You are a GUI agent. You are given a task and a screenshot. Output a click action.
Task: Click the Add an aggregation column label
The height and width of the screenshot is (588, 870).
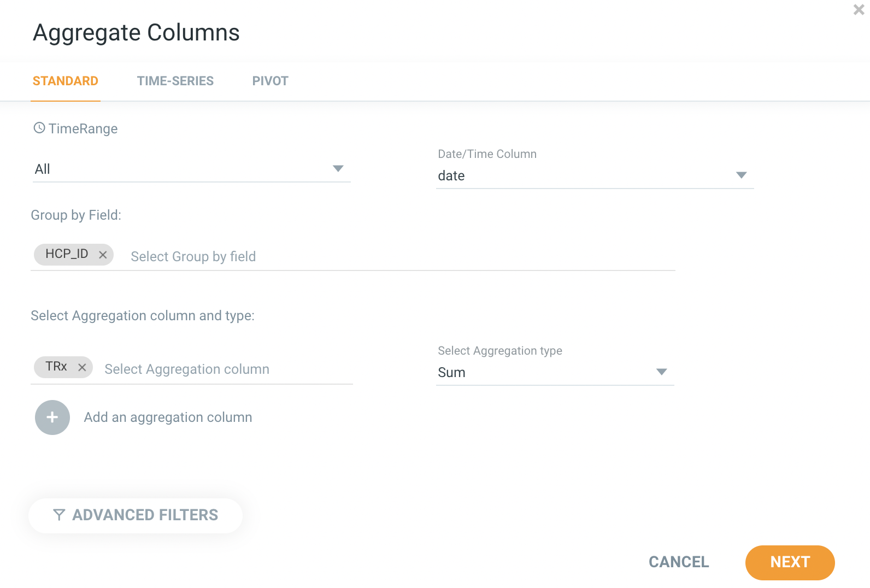point(168,418)
